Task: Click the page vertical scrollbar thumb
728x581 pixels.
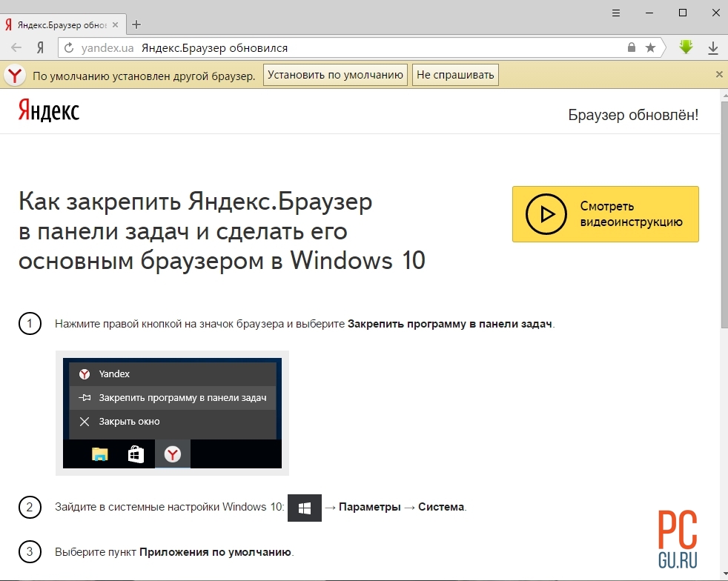Action: 724,214
